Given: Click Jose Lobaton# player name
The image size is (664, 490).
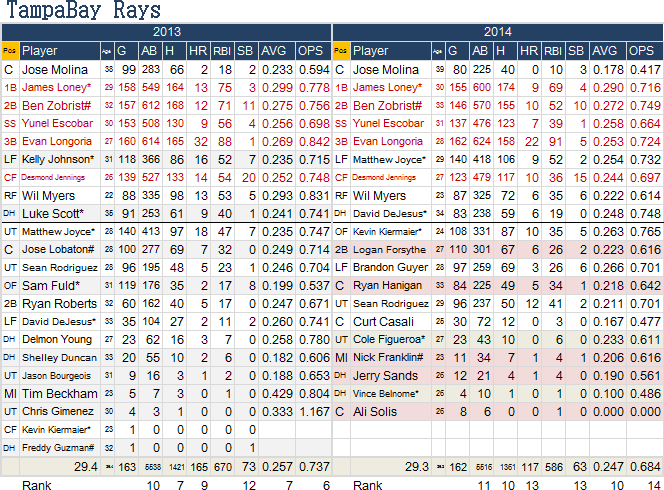Looking at the screenshot, I should coord(58,249).
